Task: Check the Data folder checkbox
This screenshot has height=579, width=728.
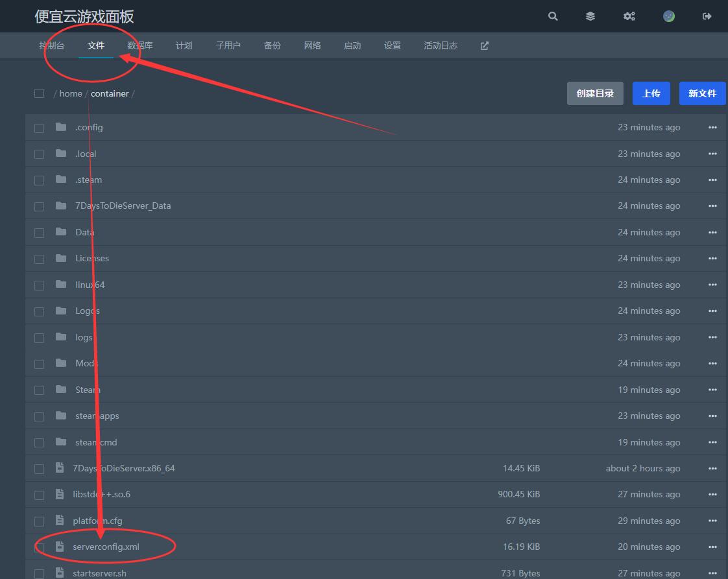Action: pyautogui.click(x=40, y=232)
